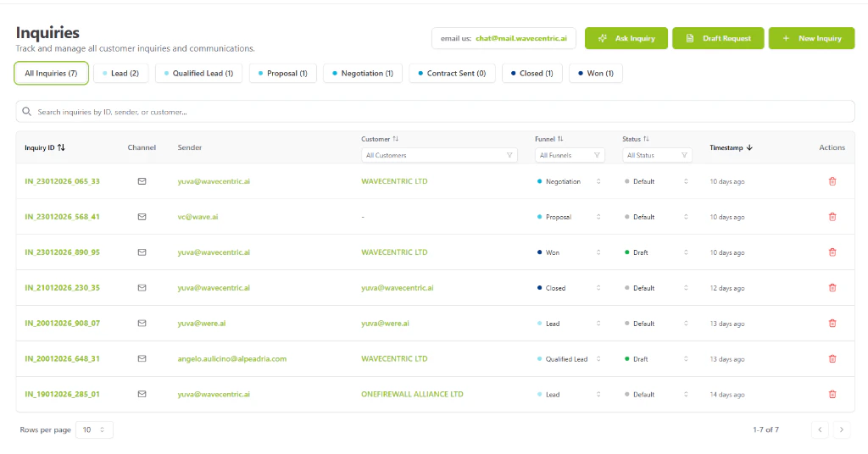Delete inquiry IN_23012026_890_95 with trash icon
The width and height of the screenshot is (868, 454).
point(832,252)
